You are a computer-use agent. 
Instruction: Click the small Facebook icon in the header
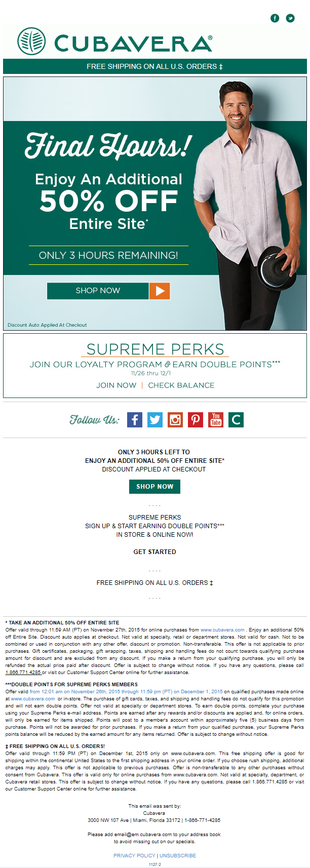click(275, 18)
